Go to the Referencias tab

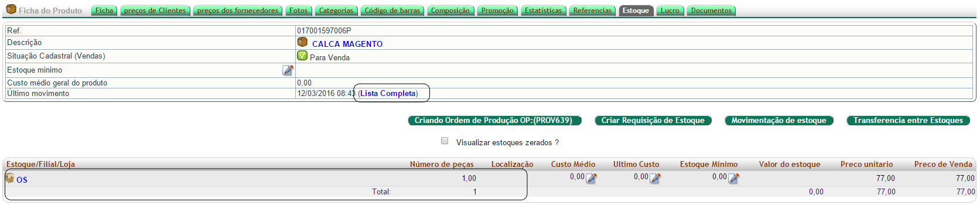pyautogui.click(x=592, y=11)
